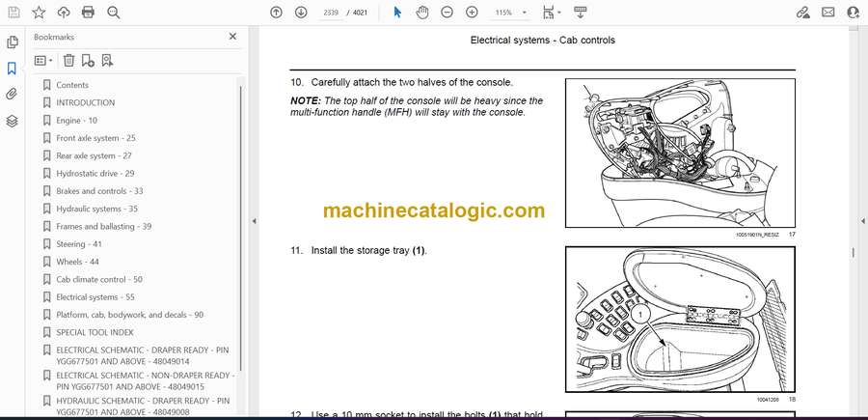Viewport: 868px width, 420px height.
Task: Click the SPECIAL TOOL INDEX bookmark
Action: tap(95, 332)
